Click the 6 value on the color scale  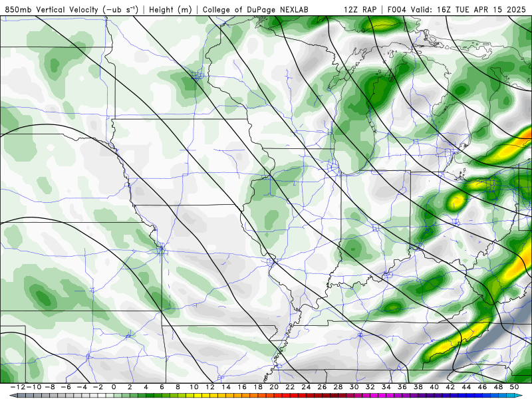(x=162, y=387)
